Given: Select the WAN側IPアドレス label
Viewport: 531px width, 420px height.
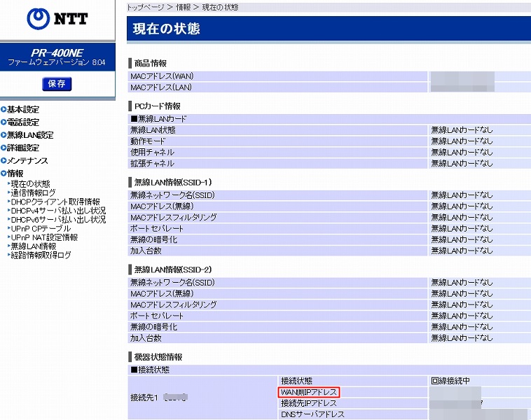Looking at the screenshot, I should point(309,392).
